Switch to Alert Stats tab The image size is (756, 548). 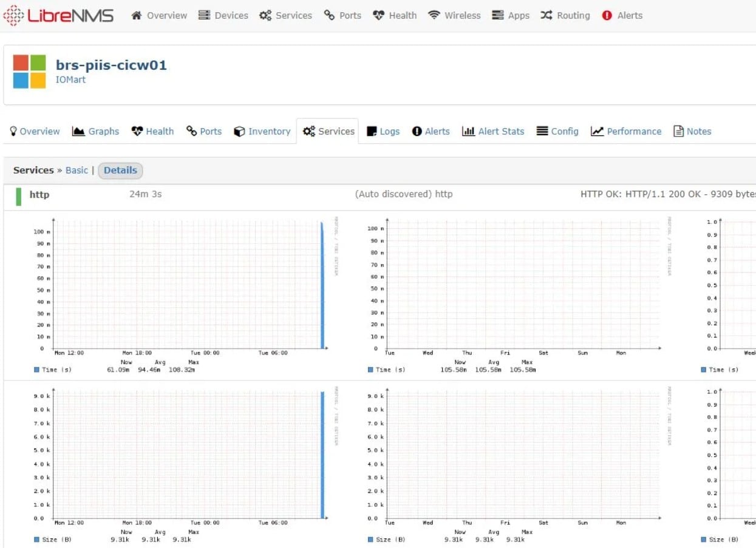point(493,131)
